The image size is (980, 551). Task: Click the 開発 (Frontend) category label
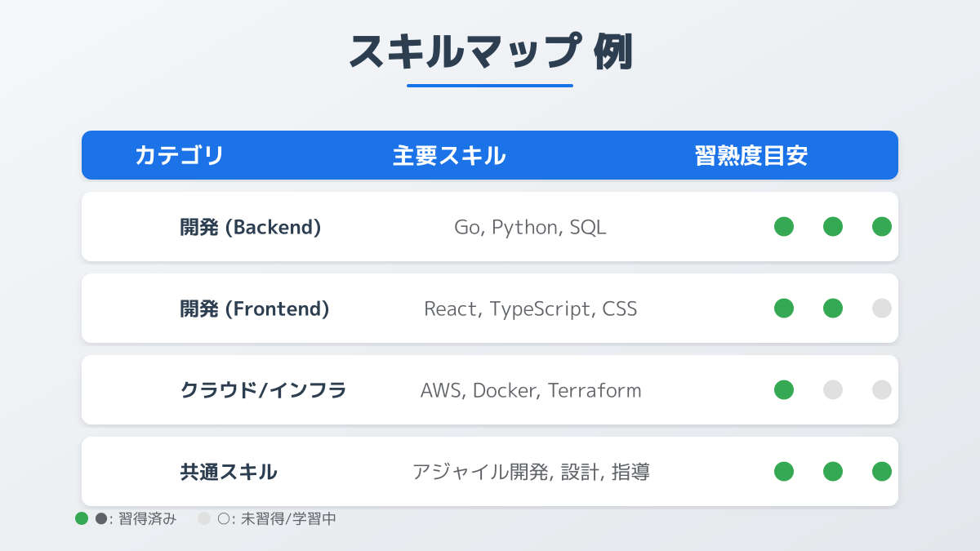click(255, 309)
